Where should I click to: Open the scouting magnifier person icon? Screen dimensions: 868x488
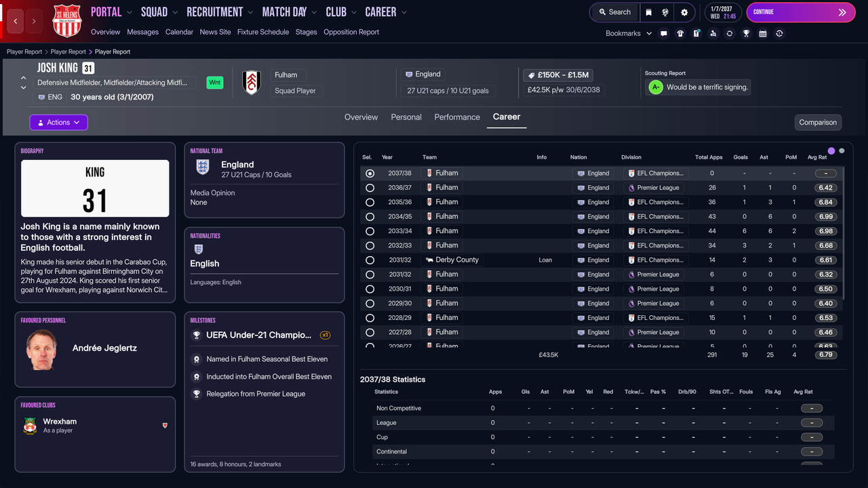(713, 33)
